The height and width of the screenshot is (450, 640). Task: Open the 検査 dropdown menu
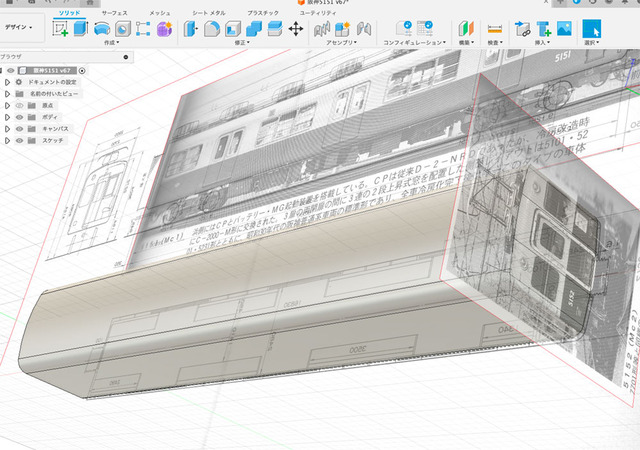click(495, 42)
